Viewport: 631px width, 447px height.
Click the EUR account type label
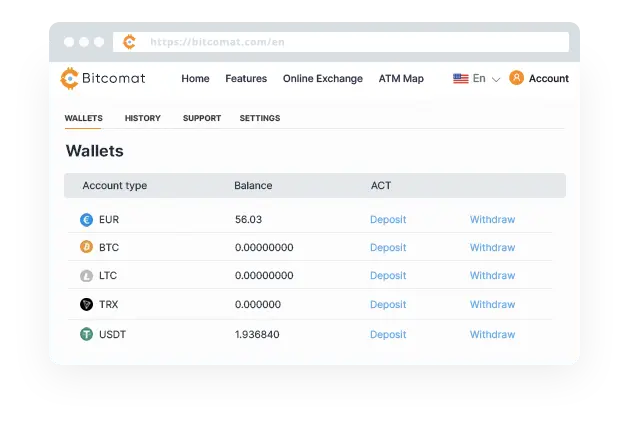pyautogui.click(x=109, y=220)
